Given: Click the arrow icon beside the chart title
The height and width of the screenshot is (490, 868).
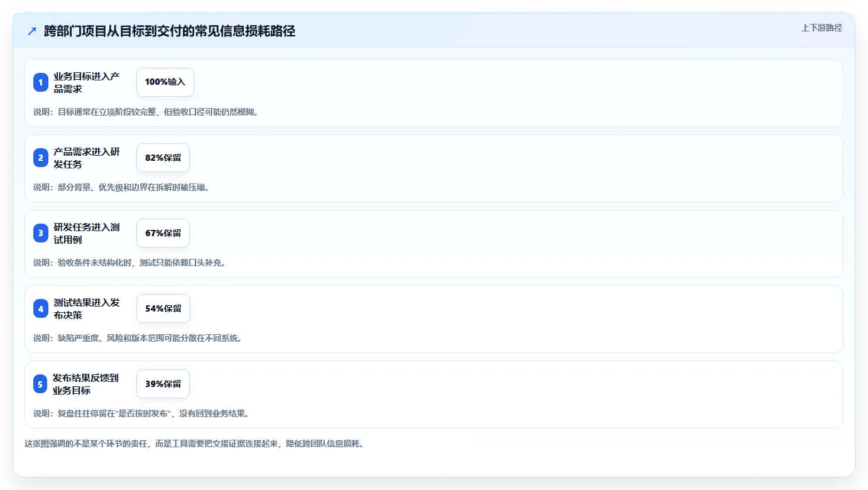Looking at the screenshot, I should point(32,31).
